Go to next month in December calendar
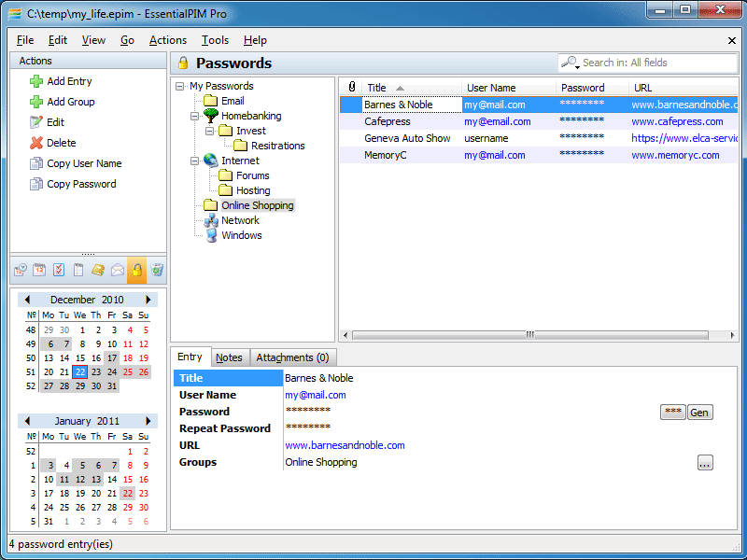 (x=148, y=300)
